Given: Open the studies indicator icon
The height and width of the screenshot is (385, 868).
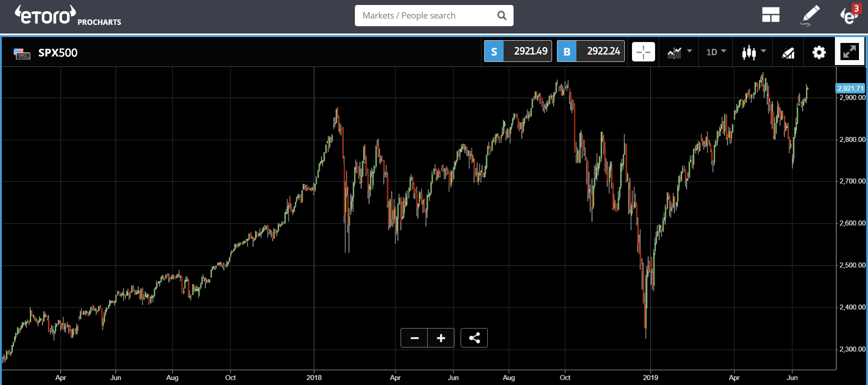Looking at the screenshot, I should 788,53.
